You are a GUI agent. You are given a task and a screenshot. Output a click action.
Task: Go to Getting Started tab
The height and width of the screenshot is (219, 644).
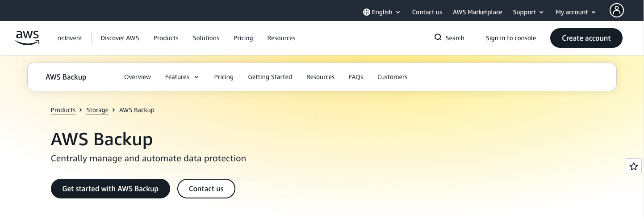point(270,77)
